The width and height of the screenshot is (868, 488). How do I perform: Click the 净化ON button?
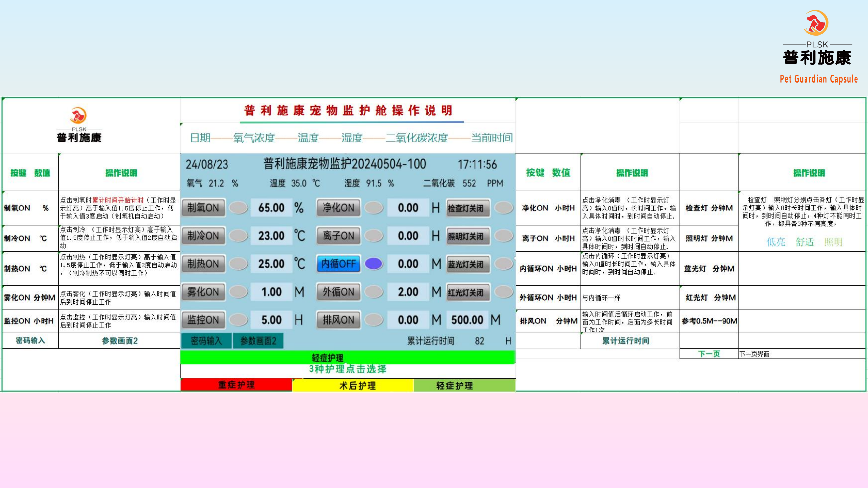coord(339,208)
